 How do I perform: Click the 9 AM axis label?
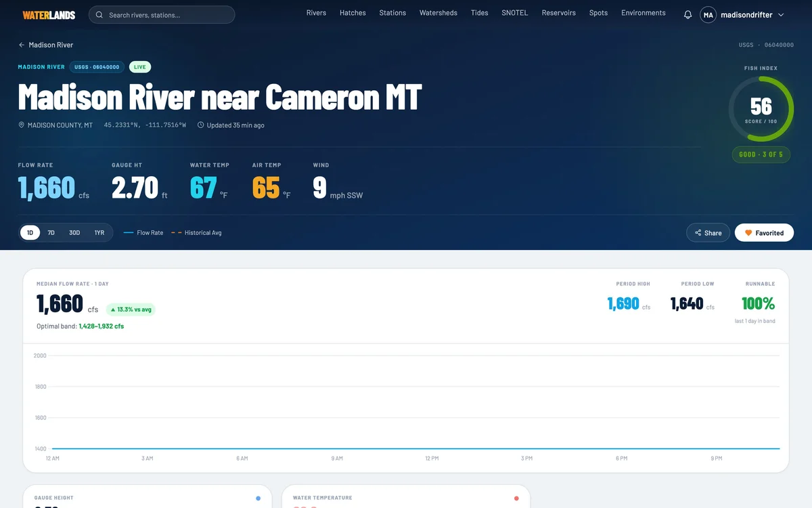(337, 459)
